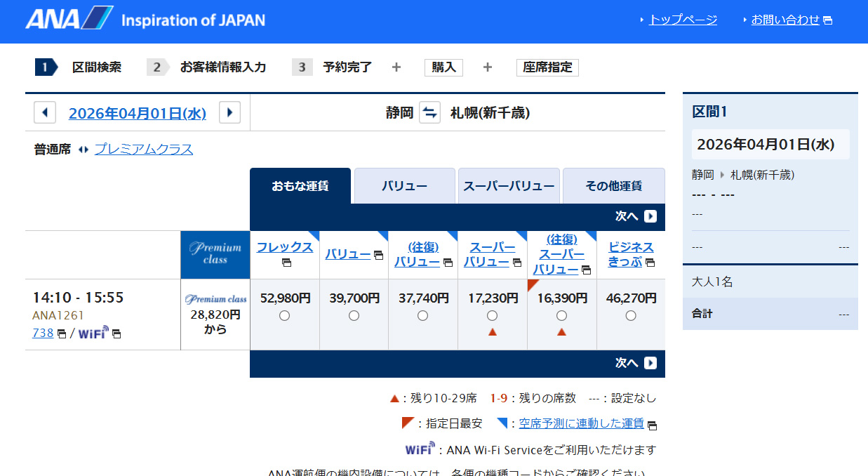Choose the 16,390 yen round-trip Super Value

[x=561, y=316]
